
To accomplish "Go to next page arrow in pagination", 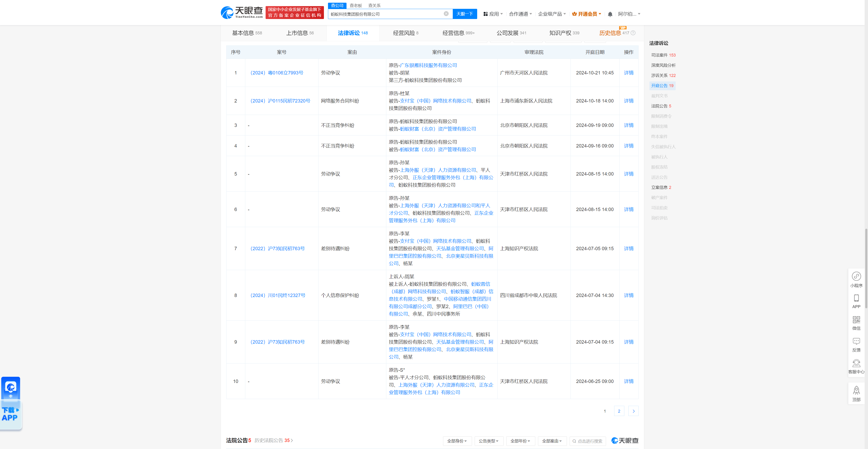I will tap(633, 411).
